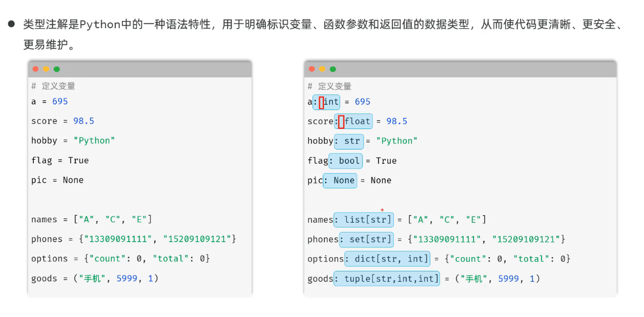Viewport: 644px width, 317px height.
Task: Click the value 695 in right window
Action: 362,102
